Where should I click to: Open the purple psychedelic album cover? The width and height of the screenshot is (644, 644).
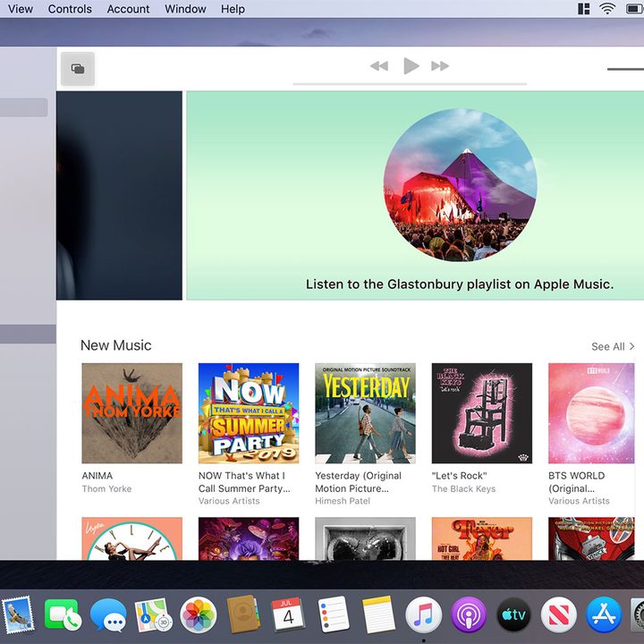(x=249, y=538)
